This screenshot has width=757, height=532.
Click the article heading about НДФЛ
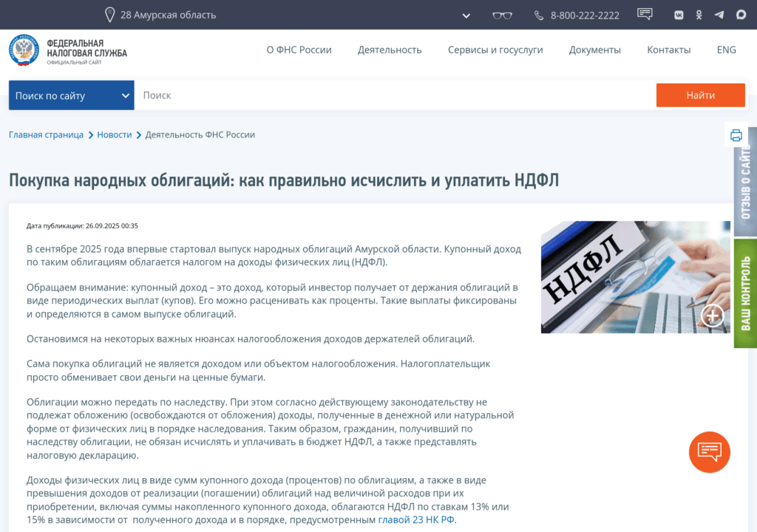pos(284,180)
